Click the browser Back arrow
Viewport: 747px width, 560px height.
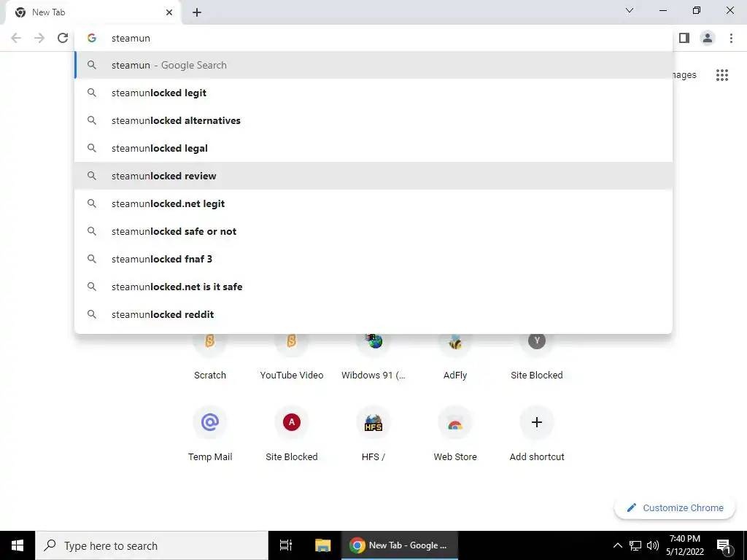click(16, 38)
